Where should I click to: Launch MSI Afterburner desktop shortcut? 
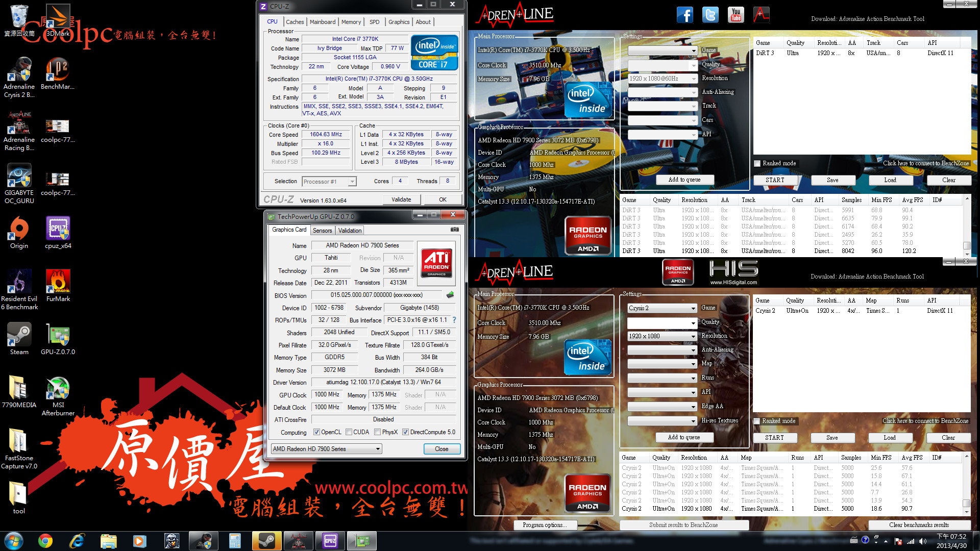click(x=58, y=396)
